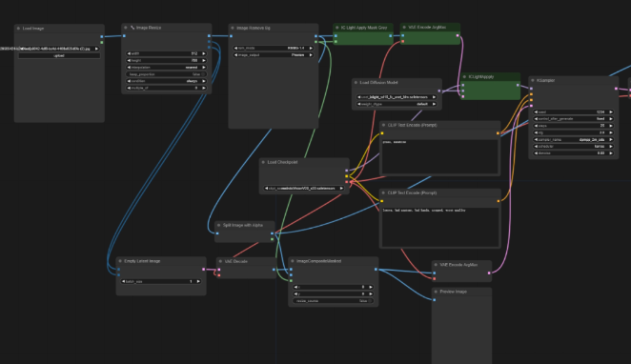631x364 pixels.
Task: Click the collapse dot on ICLightApply node
Action: [x=464, y=77]
